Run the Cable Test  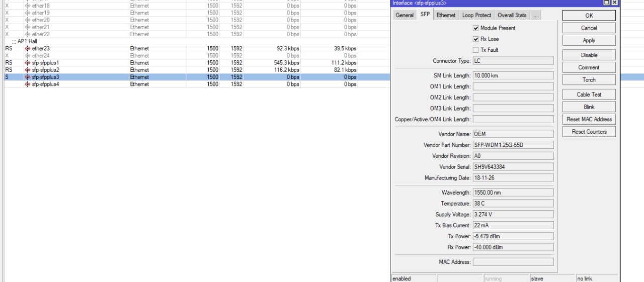[589, 95]
